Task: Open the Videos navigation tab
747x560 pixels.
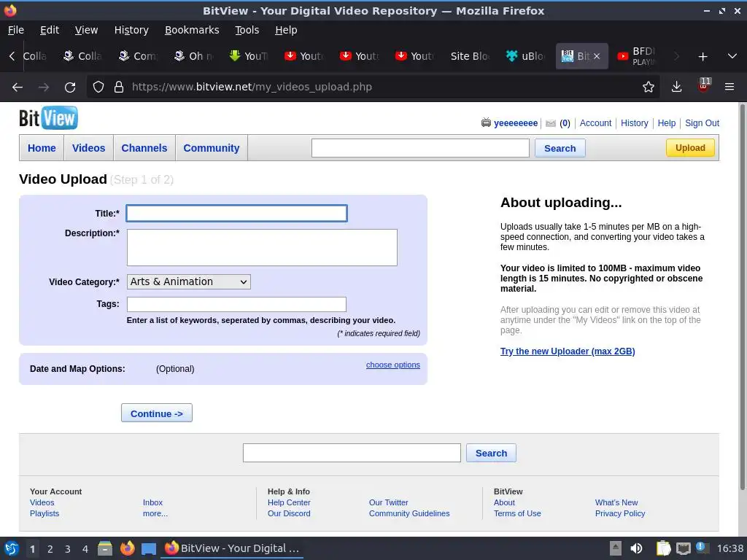Action: (x=88, y=148)
